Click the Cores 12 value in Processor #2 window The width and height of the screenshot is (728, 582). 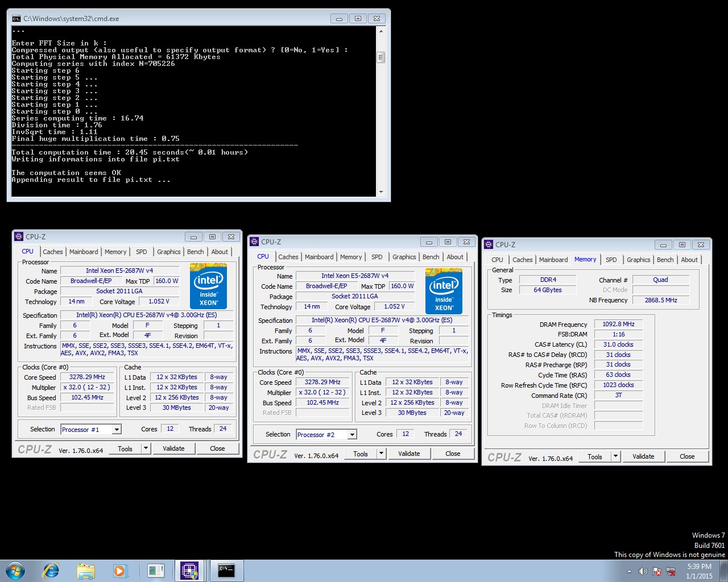406,434
